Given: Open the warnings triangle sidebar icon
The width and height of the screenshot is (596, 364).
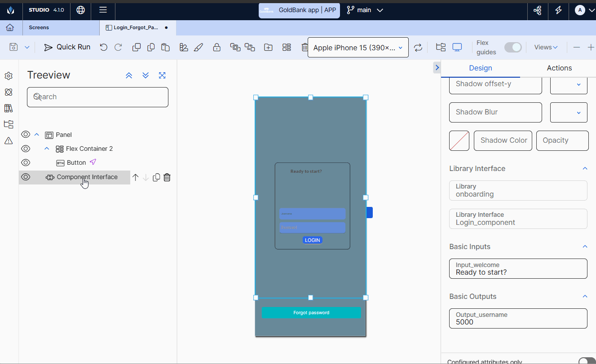Looking at the screenshot, I should pos(9,140).
